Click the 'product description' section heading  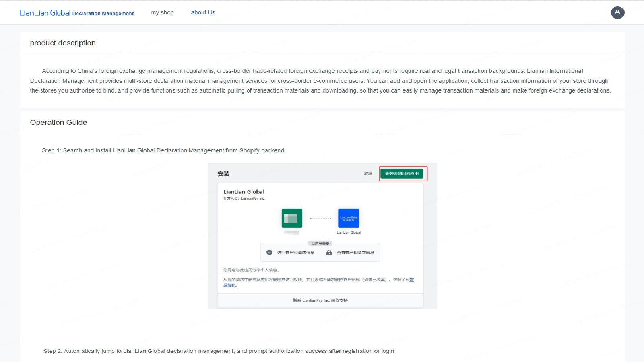click(63, 43)
